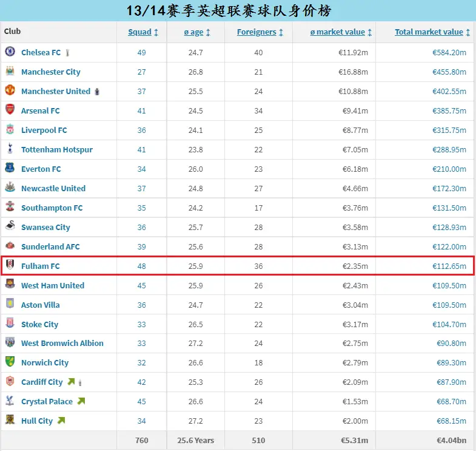Click the small trophy icon beside Cardiff City
The width and height of the screenshot is (476, 451).
coord(80,382)
